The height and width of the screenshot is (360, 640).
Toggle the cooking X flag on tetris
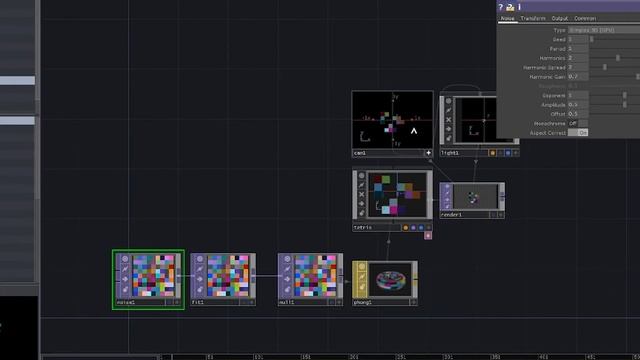click(361, 194)
